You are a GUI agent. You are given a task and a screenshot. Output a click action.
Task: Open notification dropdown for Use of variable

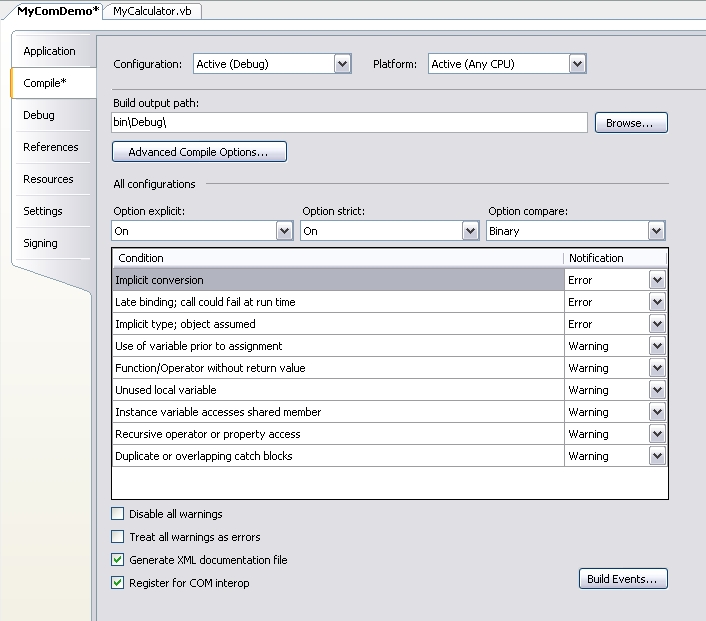click(x=657, y=346)
